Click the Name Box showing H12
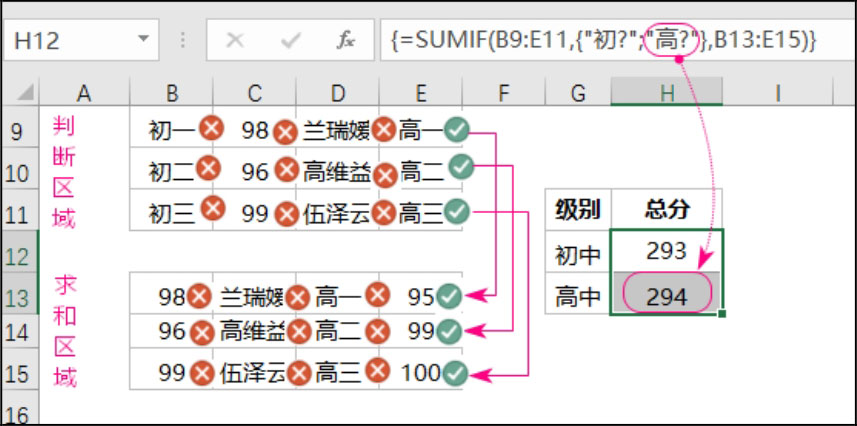 click(81, 40)
